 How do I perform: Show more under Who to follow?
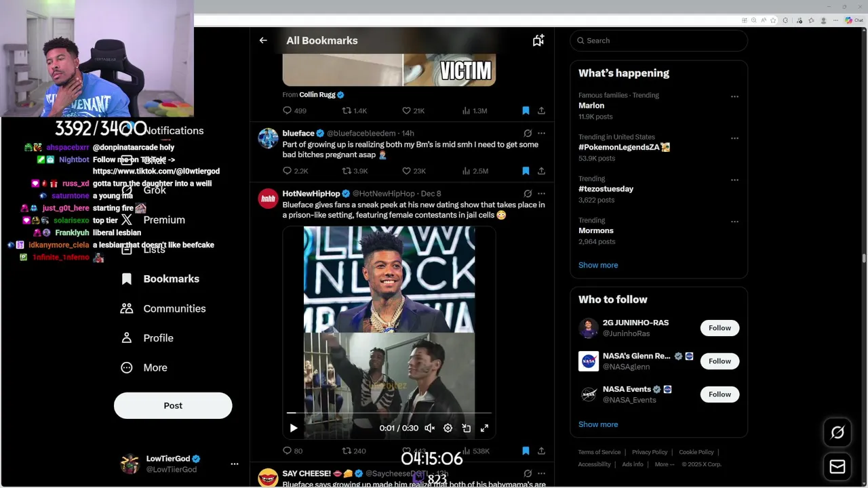point(598,424)
